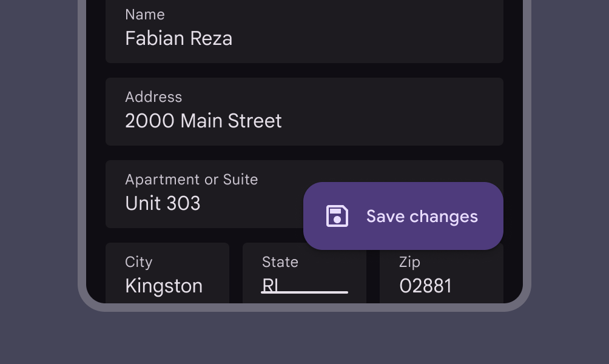609x364 pixels.
Task: Click the RI state value
Action: point(271,286)
